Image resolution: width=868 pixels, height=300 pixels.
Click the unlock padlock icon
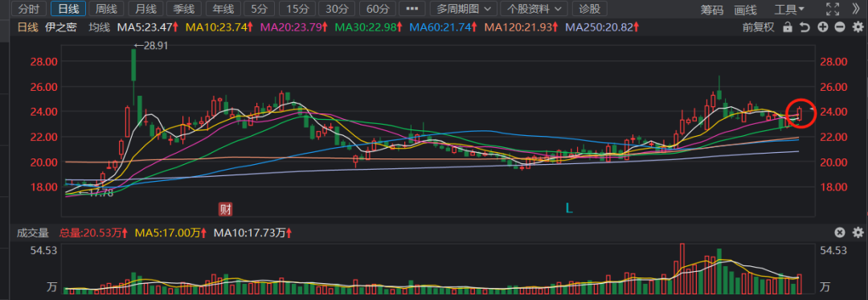click(x=787, y=27)
